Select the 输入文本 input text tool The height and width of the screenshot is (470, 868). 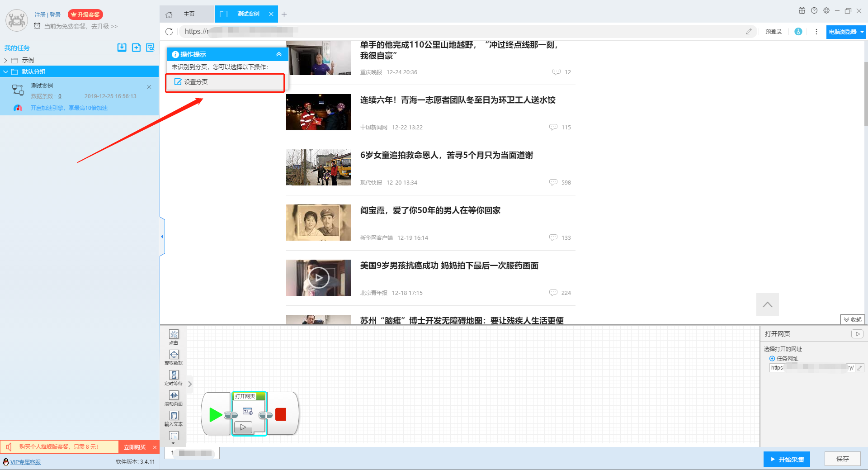[174, 418]
